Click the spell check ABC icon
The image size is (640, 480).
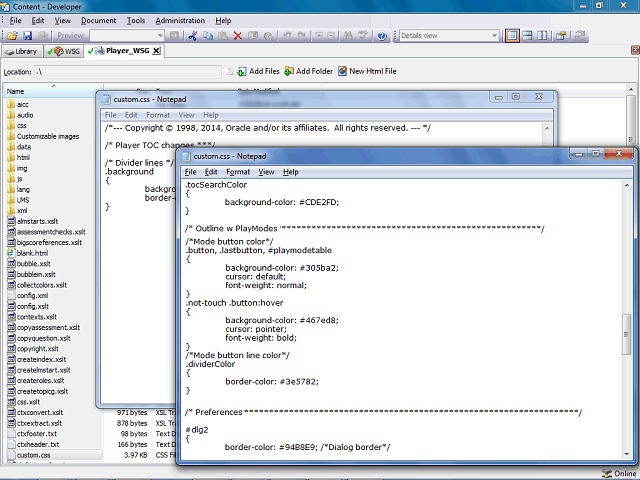point(362,36)
